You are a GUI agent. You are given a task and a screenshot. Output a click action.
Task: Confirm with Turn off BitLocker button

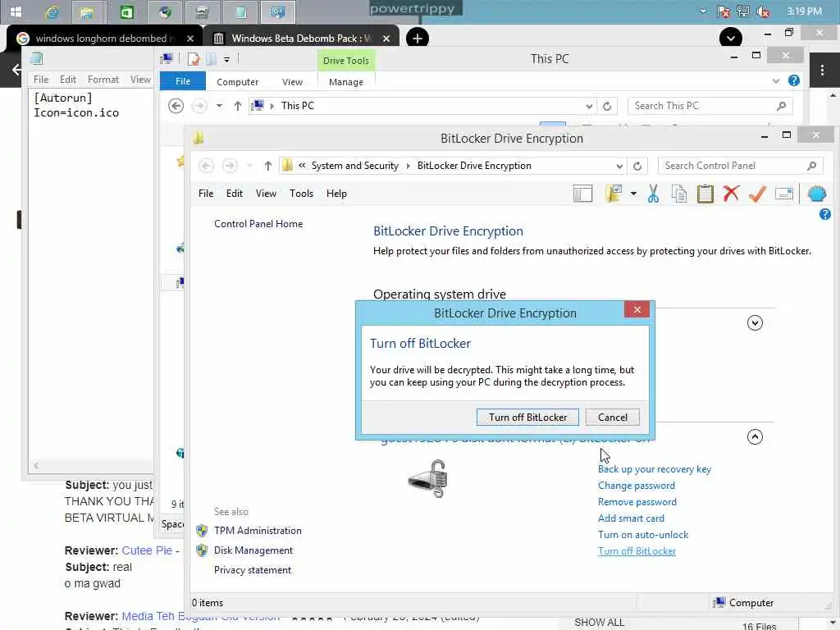(x=527, y=418)
